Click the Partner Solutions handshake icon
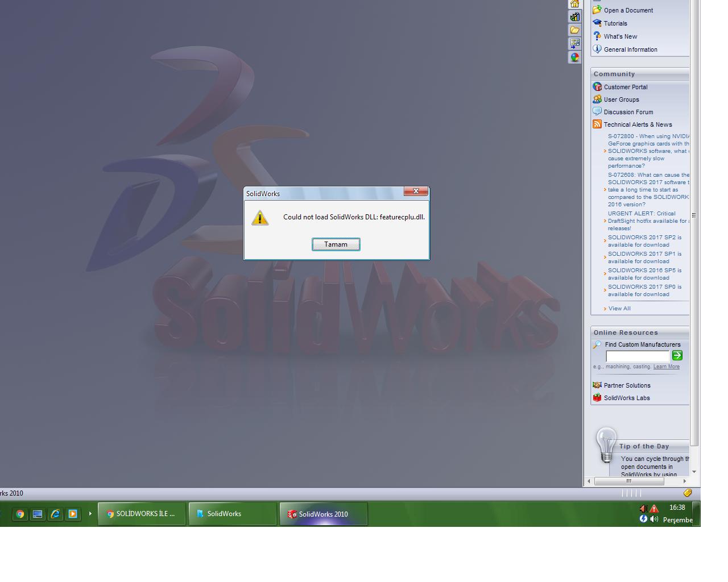728x582 pixels. point(597,385)
